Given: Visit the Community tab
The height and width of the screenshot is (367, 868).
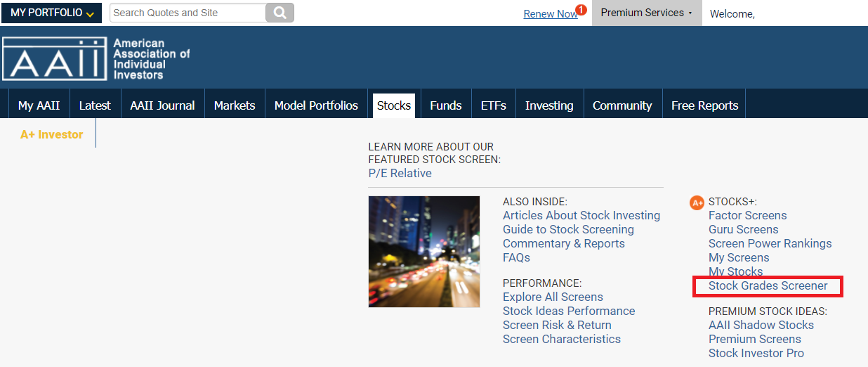Looking at the screenshot, I should pyautogui.click(x=622, y=105).
